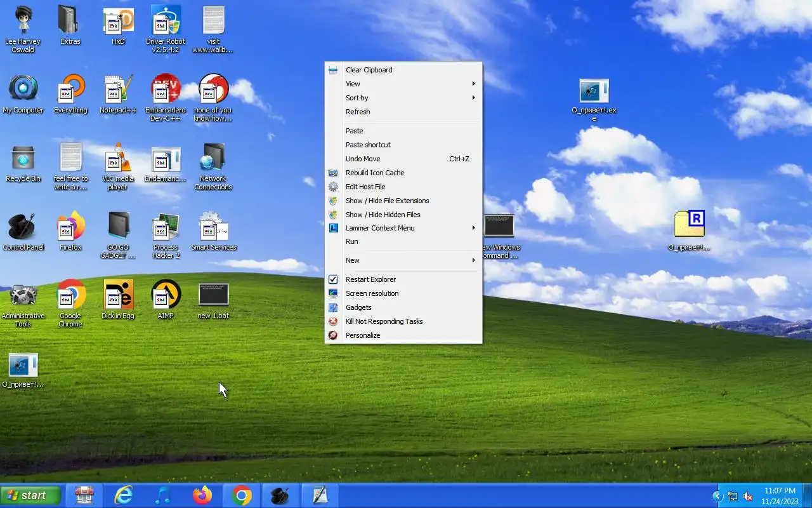The width and height of the screenshot is (812, 508).
Task: Select the Control Panel icon
Action: pos(23,231)
